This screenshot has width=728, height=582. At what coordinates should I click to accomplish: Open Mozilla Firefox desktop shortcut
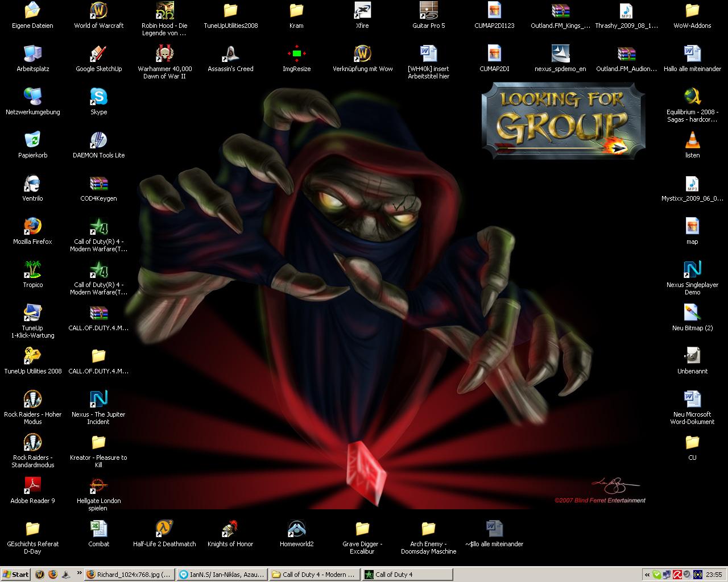(x=32, y=227)
